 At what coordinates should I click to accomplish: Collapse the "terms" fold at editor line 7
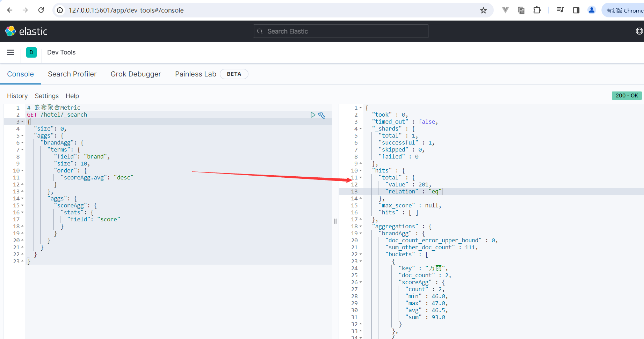[22, 150]
